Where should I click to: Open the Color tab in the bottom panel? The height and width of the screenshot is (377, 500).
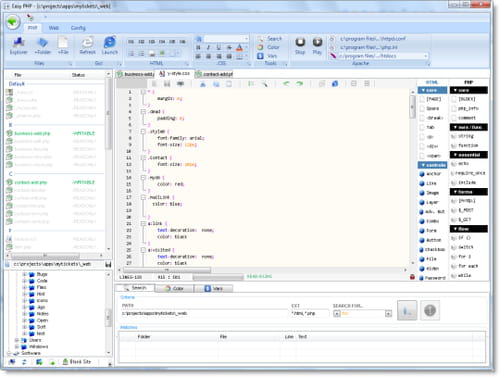(175, 288)
